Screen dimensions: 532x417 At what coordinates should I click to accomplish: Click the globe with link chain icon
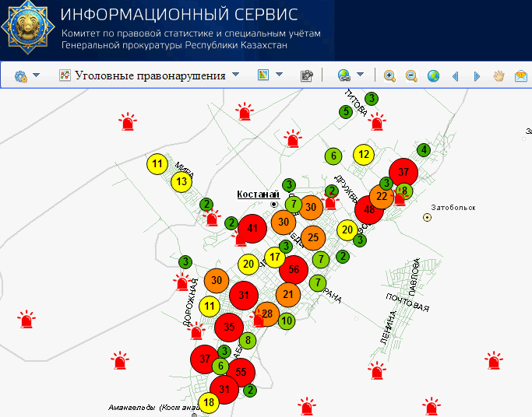[x=344, y=75]
